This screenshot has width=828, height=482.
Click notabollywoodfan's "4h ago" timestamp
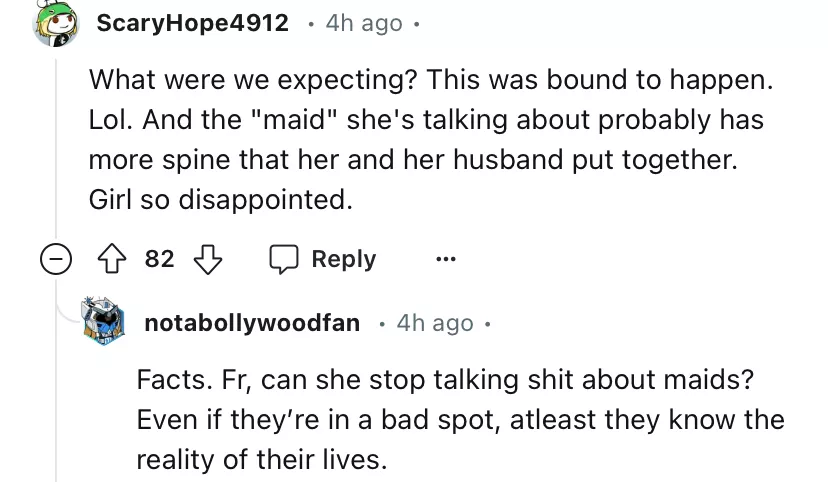coord(434,323)
